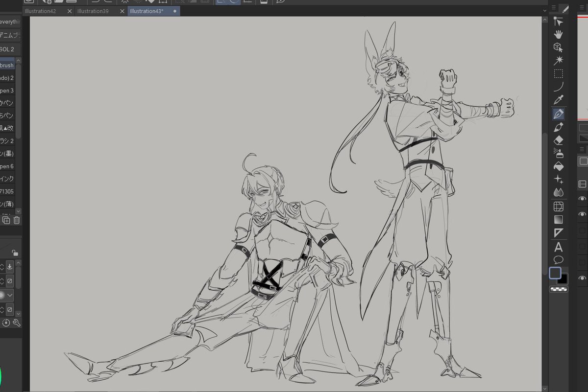Select the black sub drawing color swatch
Image resolution: width=588 pixels, height=392 pixels.
[563, 279]
